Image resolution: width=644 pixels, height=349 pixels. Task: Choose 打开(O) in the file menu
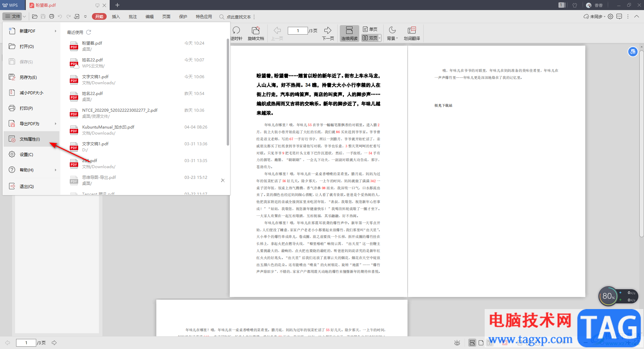coord(32,46)
